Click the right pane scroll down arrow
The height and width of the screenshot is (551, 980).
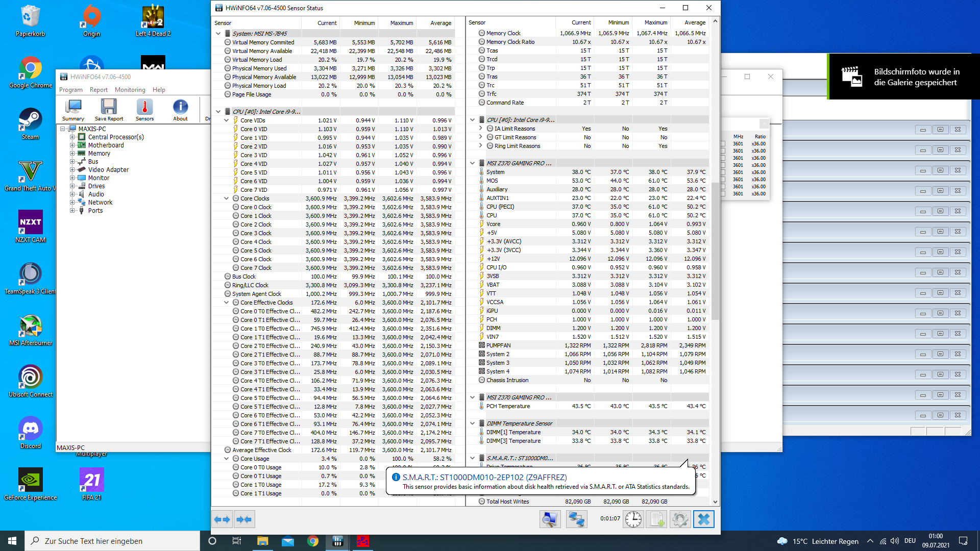pos(715,502)
